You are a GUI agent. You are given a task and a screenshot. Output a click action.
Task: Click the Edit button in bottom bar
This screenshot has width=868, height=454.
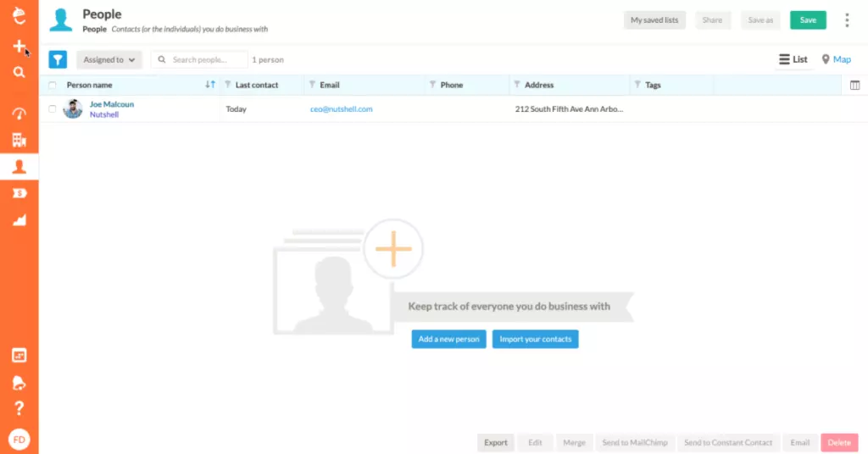point(535,442)
